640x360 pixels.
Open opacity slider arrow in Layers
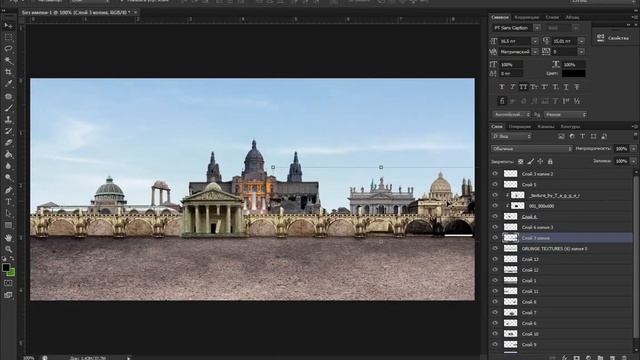pyautogui.click(x=633, y=149)
